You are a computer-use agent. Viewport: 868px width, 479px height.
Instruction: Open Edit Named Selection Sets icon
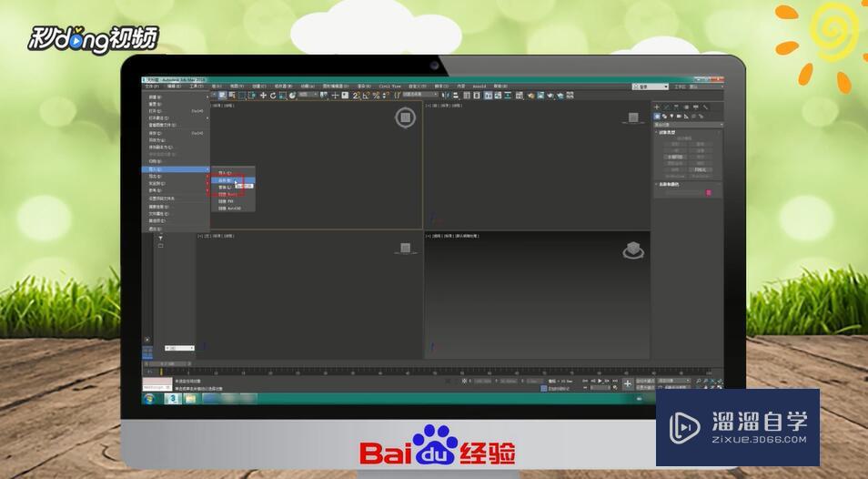(397, 96)
